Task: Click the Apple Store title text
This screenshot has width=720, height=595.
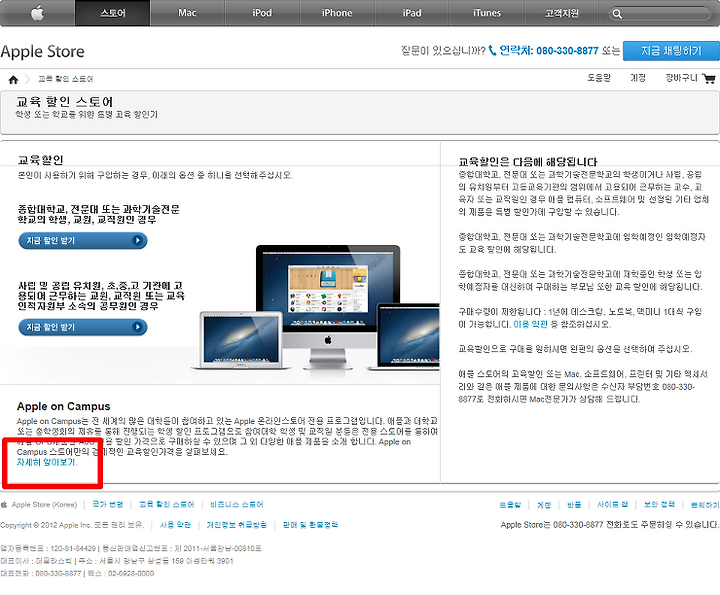Action: pos(42,51)
